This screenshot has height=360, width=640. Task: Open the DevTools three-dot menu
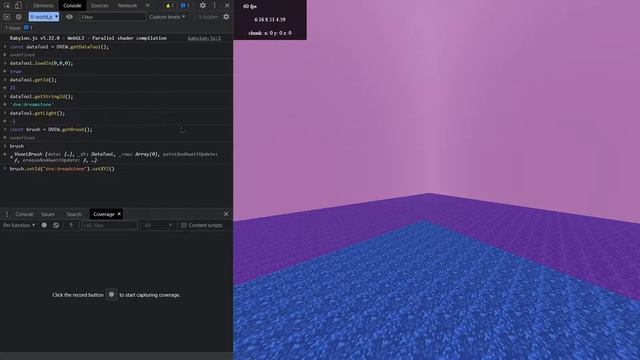point(215,5)
